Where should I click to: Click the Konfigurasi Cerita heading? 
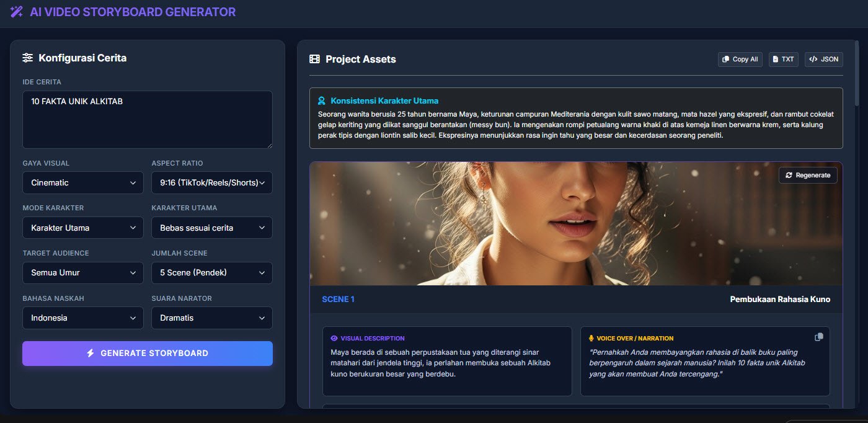82,58
